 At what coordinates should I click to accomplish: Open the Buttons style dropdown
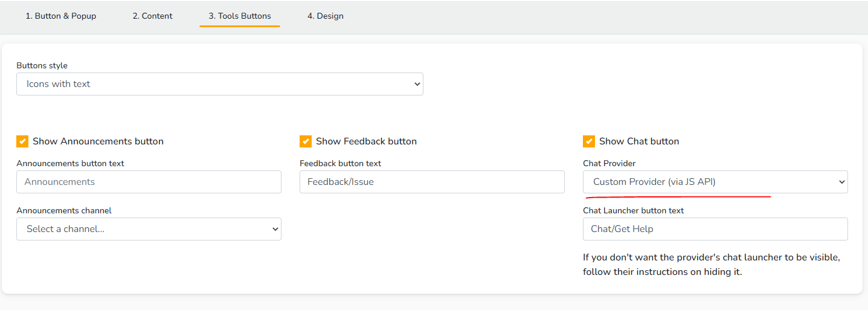[220, 84]
